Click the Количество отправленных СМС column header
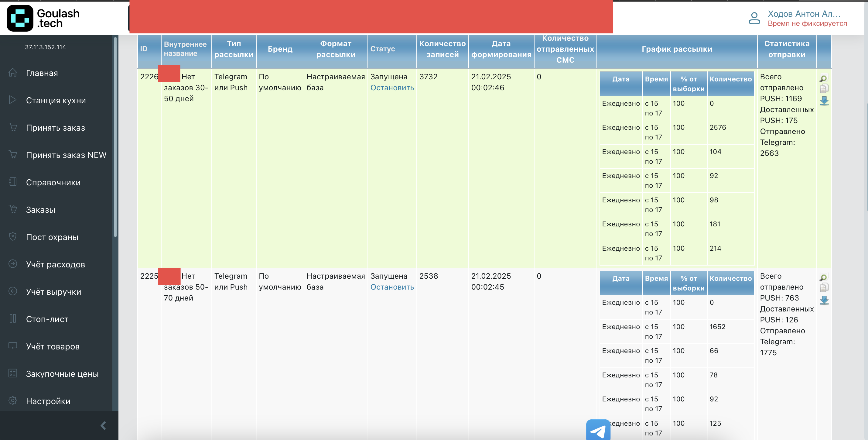The image size is (868, 440). tap(566, 49)
